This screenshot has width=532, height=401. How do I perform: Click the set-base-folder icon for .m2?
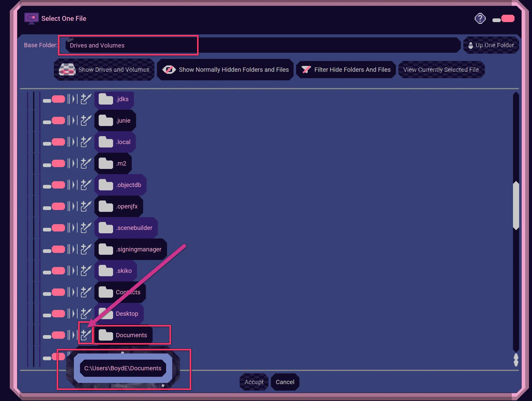tap(86, 163)
